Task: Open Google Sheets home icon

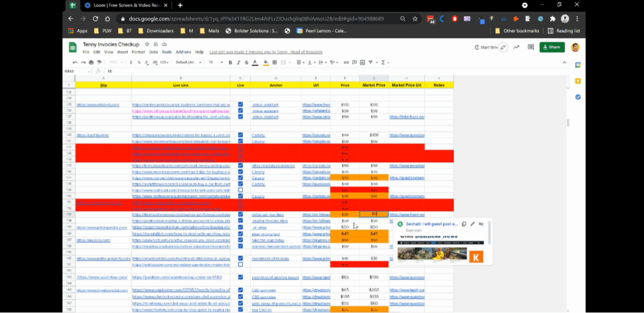Action: tap(72, 47)
